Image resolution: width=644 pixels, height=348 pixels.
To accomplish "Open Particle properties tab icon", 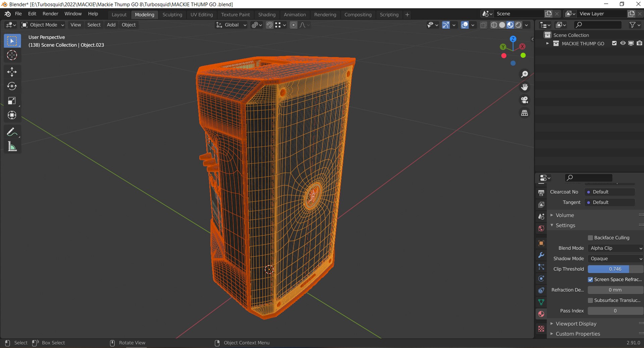I will pos(541,267).
